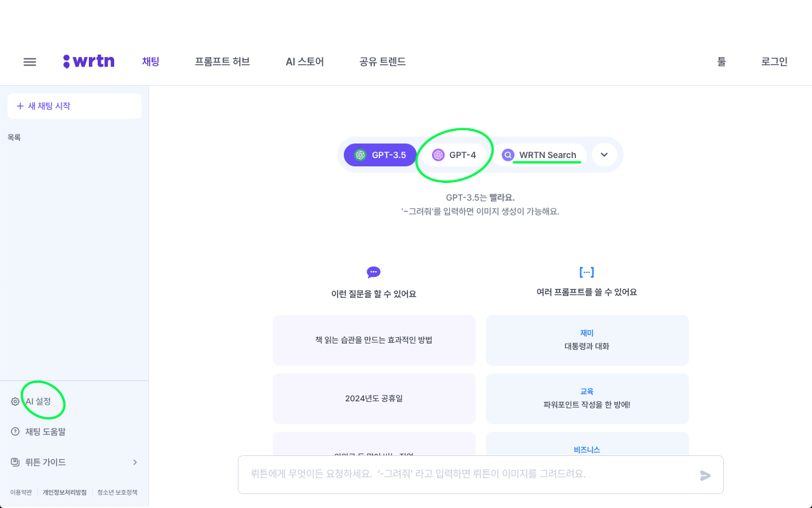Click the 로그인 link

pyautogui.click(x=775, y=62)
